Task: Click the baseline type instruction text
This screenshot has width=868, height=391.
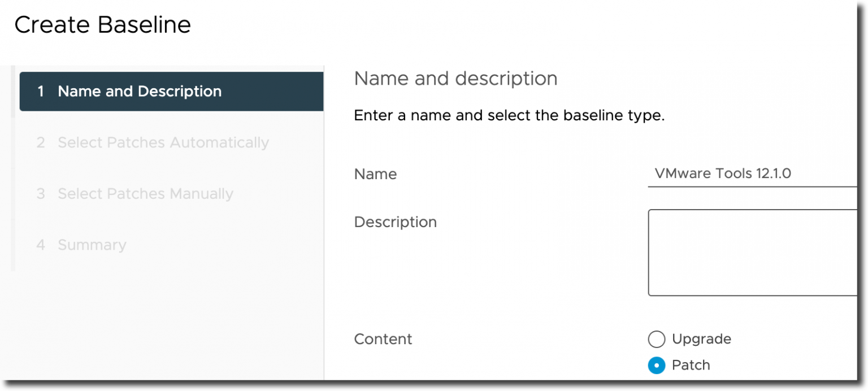Action: (x=509, y=116)
